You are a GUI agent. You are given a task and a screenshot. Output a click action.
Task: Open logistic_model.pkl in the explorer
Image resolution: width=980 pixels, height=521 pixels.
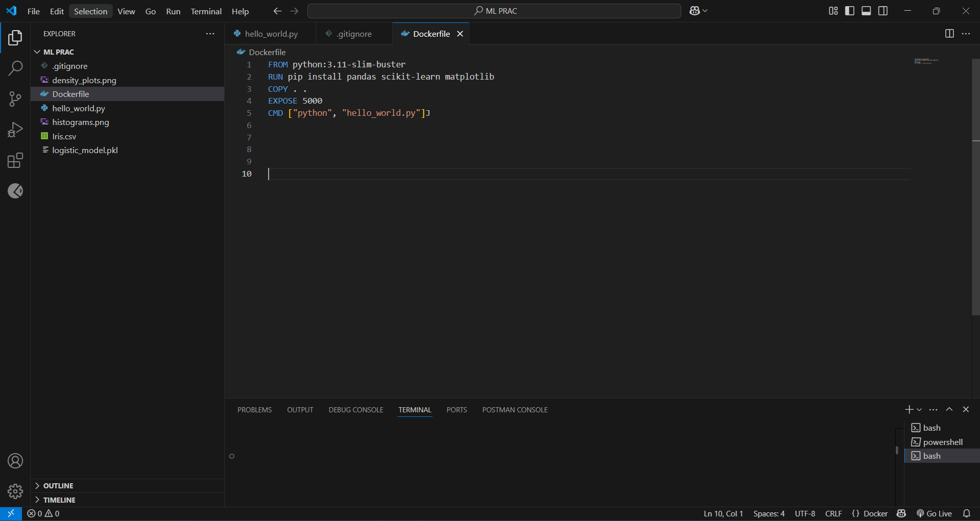point(128,150)
